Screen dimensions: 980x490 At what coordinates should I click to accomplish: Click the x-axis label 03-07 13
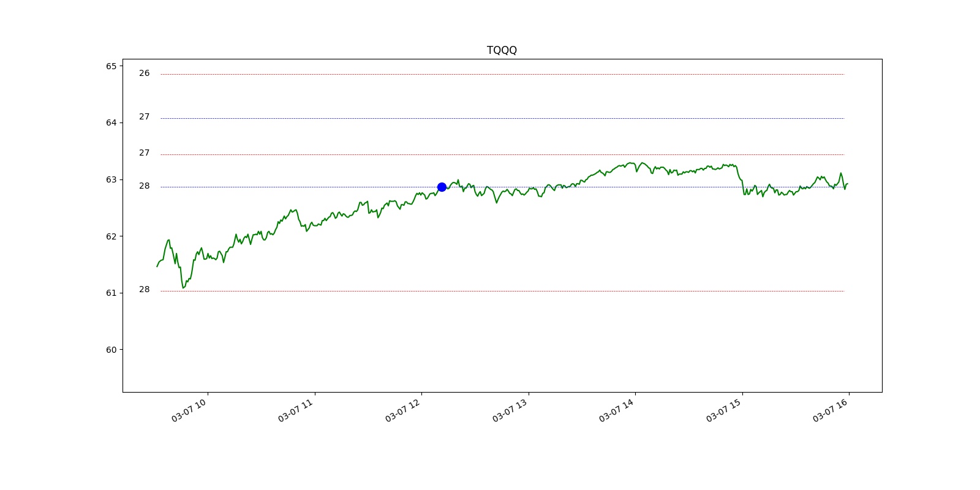(x=510, y=410)
